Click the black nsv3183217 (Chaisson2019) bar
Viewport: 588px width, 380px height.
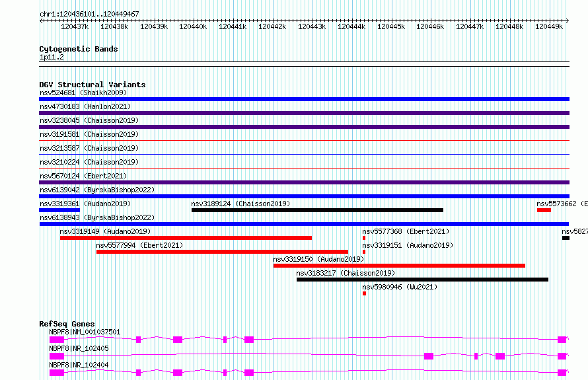coord(422,280)
